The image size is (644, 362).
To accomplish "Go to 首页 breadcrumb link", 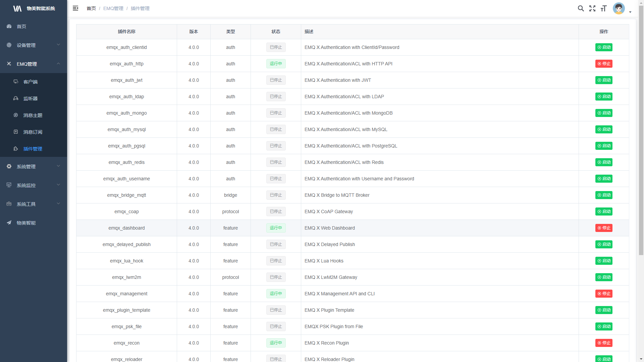I will pyautogui.click(x=91, y=8).
